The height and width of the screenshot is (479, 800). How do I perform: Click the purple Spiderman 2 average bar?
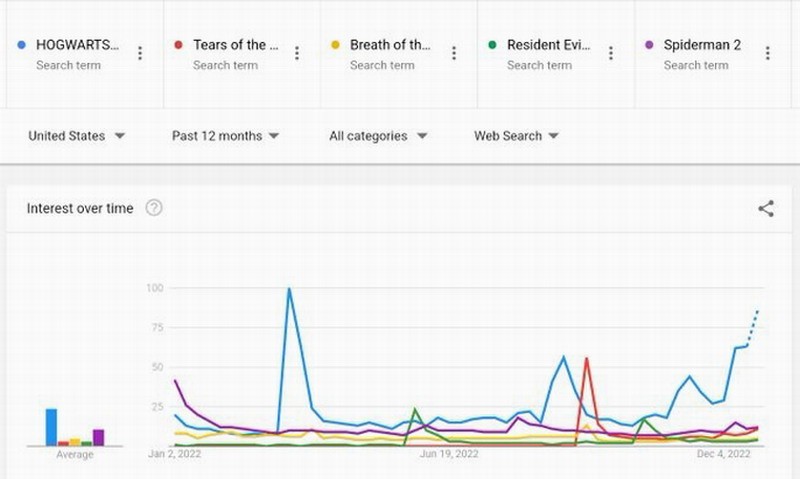click(x=98, y=437)
